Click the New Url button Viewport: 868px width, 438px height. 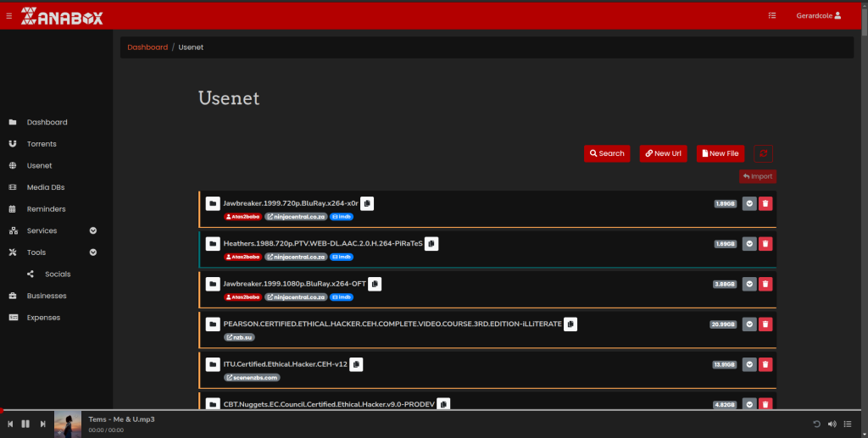663,153
